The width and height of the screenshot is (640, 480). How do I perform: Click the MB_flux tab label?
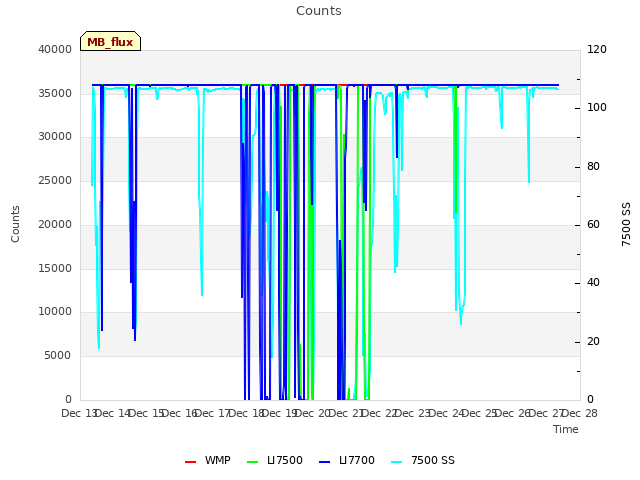[110, 42]
